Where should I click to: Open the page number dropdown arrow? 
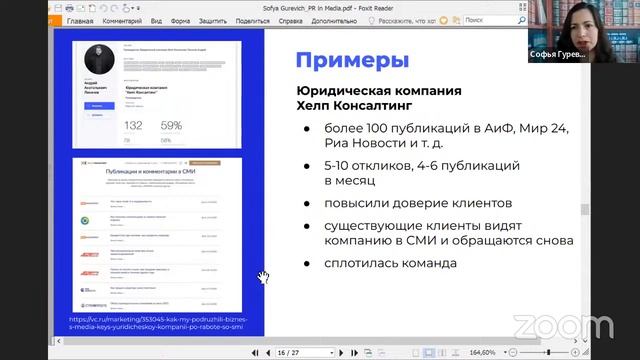click(x=332, y=353)
